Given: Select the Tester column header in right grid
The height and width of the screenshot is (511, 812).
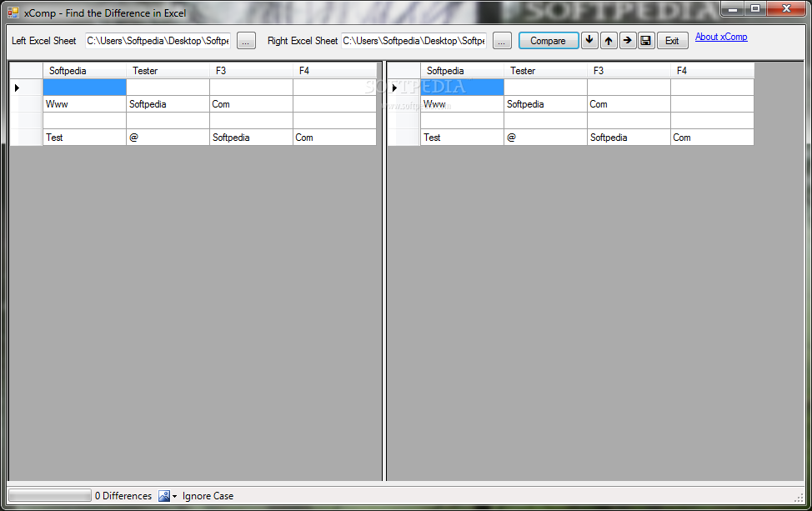Looking at the screenshot, I should (x=545, y=70).
